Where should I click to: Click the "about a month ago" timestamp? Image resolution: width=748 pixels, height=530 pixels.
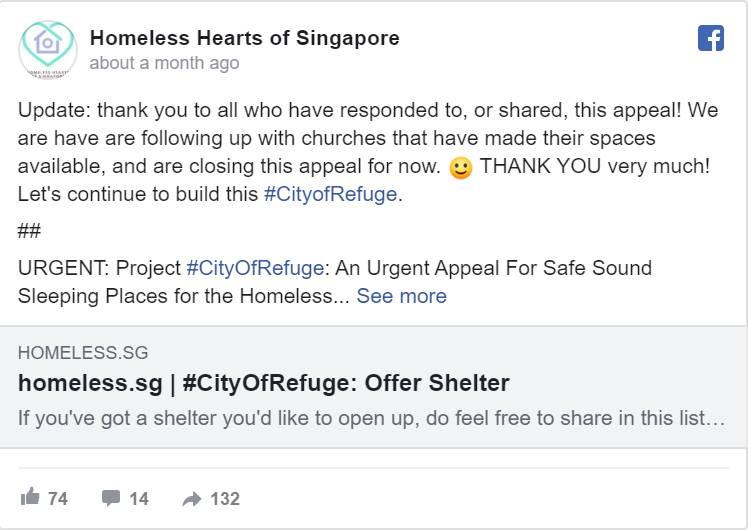click(164, 63)
